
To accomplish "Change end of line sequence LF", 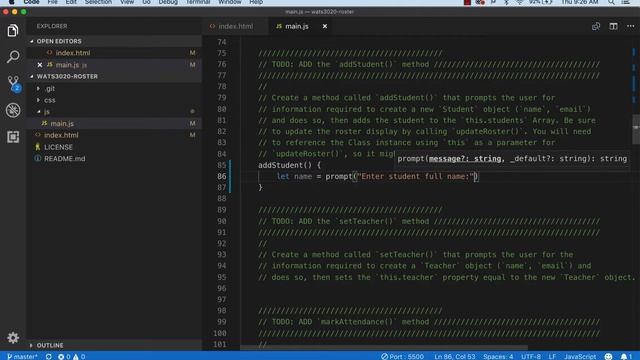I will tap(552, 356).
